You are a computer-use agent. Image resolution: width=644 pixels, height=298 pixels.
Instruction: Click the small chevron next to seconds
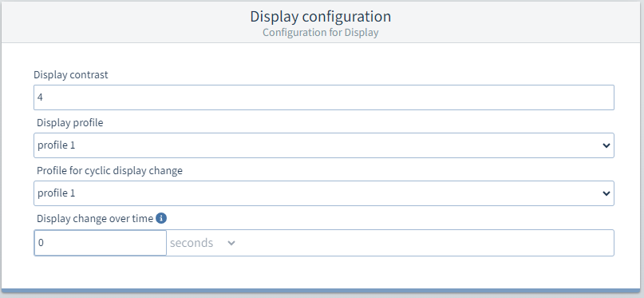pos(231,243)
